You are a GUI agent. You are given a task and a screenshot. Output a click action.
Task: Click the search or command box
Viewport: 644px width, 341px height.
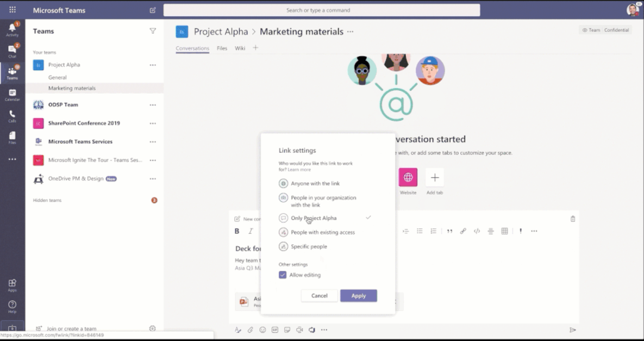pos(322,10)
